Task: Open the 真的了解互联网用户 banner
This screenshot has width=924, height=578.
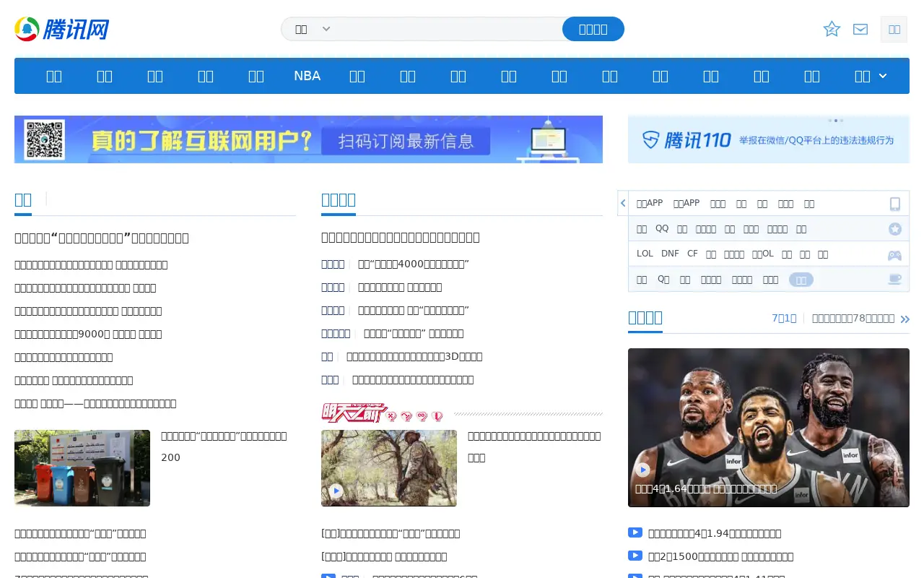Action: [x=308, y=139]
